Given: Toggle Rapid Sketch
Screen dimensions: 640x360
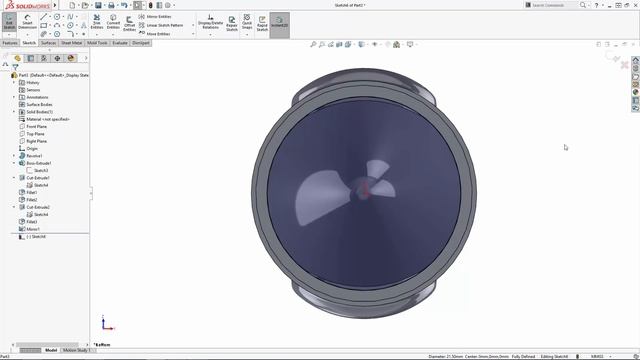Looking at the screenshot, I should click(262, 23).
